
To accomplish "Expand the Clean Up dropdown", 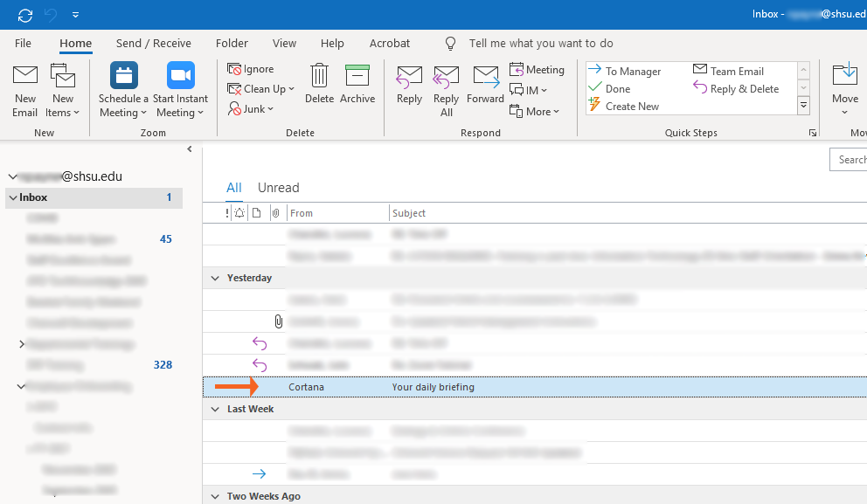I will coord(260,89).
